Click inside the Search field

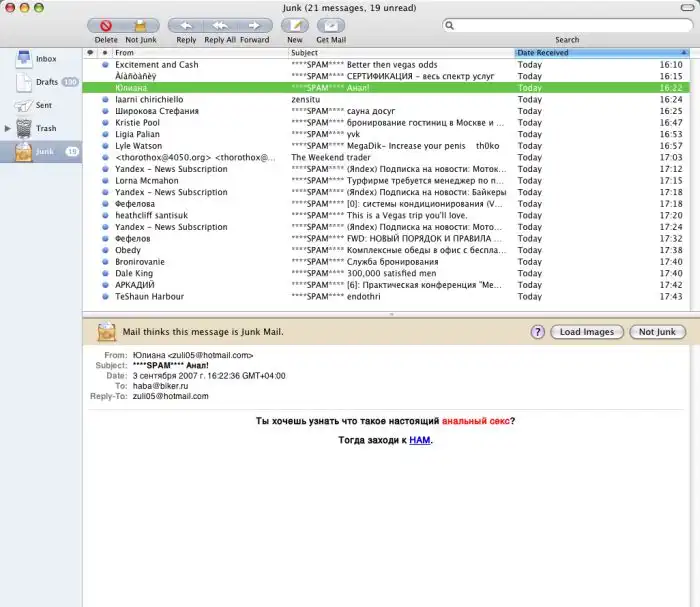click(570, 26)
